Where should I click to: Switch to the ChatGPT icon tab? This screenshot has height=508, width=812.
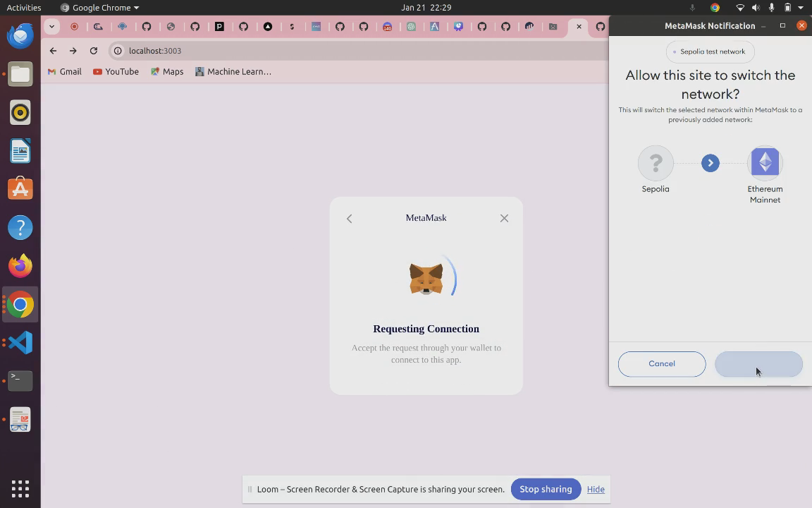tap(411, 26)
